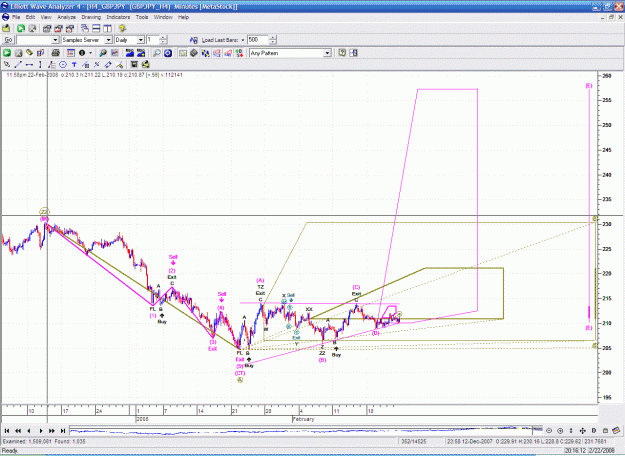
Task: Click the yellow lightbulb help icon
Action: 122,28
